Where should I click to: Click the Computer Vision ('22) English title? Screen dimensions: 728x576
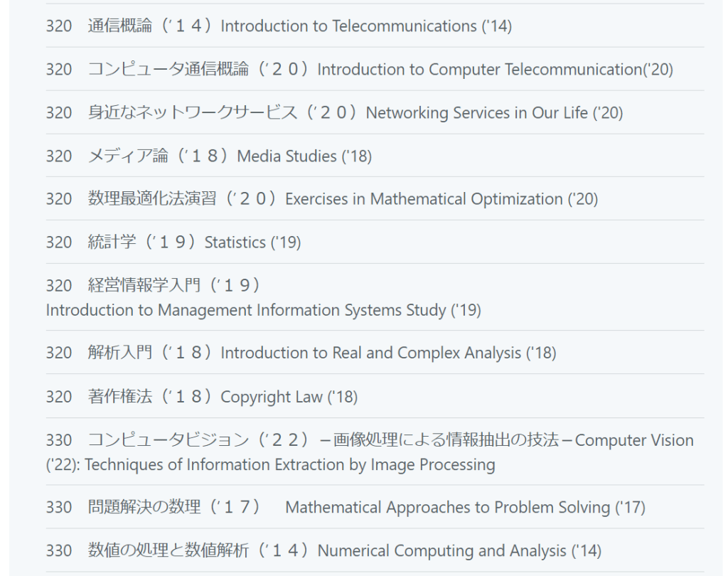coord(270,465)
